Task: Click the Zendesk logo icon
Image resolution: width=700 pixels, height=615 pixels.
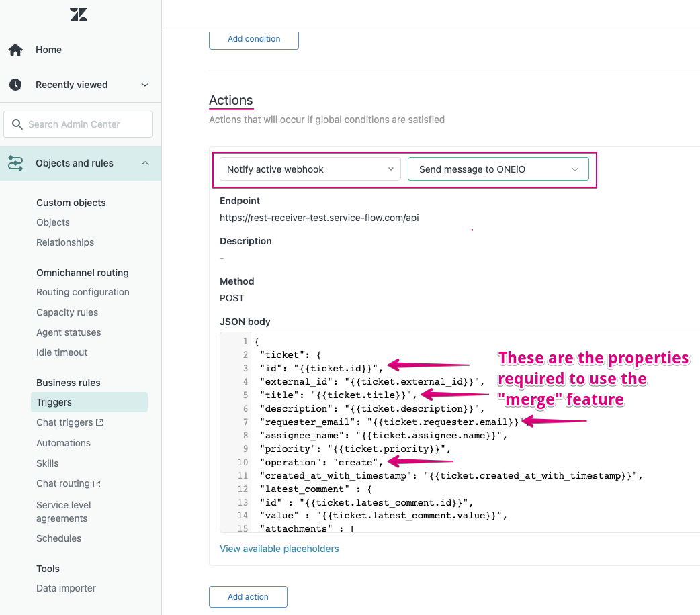Action: pyautogui.click(x=79, y=15)
